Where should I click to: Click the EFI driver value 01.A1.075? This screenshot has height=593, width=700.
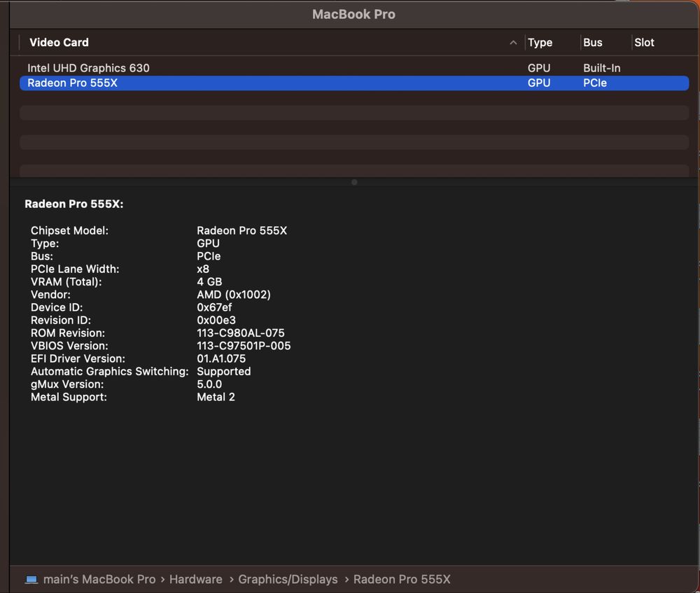coord(221,358)
